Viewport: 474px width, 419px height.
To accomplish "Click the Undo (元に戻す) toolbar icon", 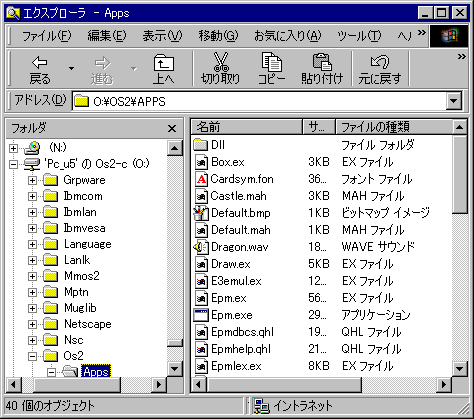I will (x=380, y=62).
